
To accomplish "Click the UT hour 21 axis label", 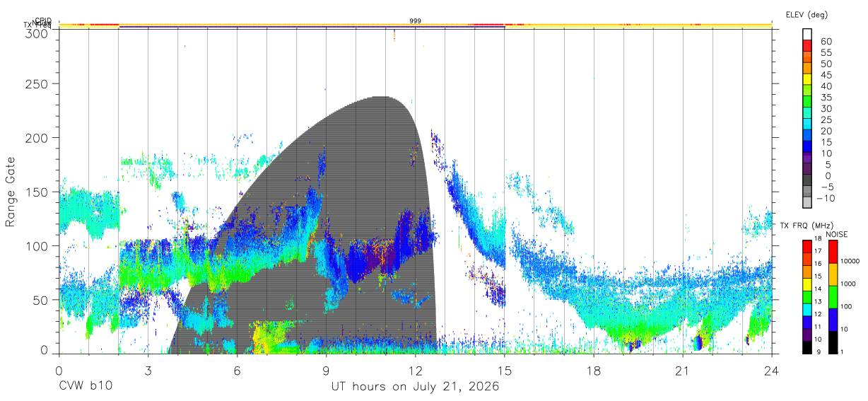I will [x=682, y=371].
